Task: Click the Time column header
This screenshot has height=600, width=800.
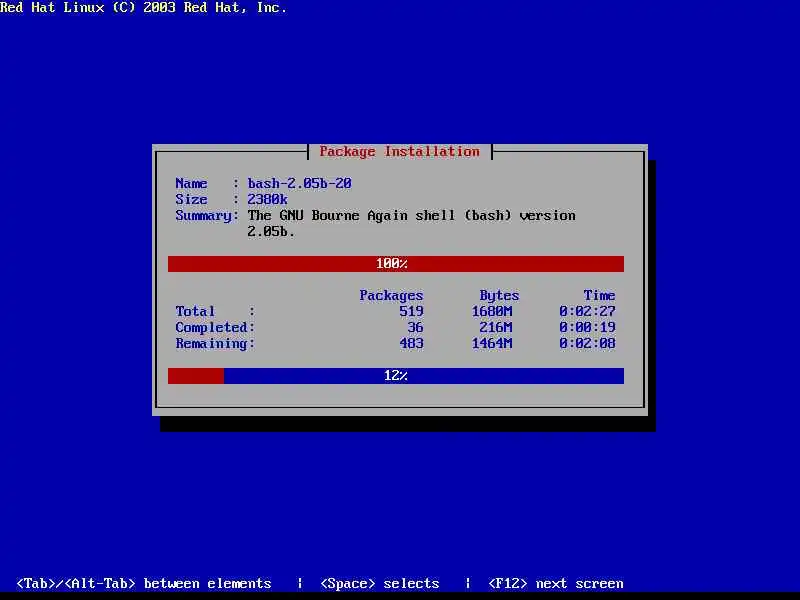Action: (599, 295)
